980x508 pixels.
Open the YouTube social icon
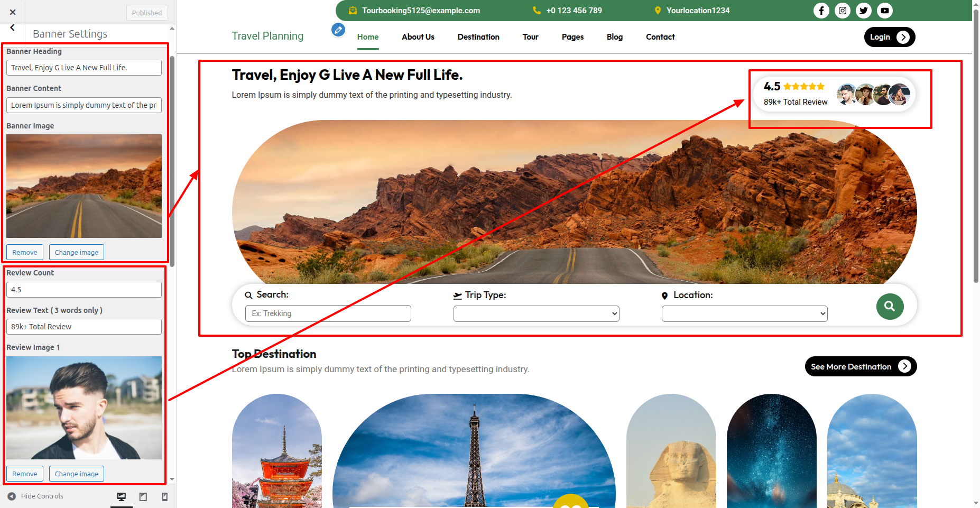tap(884, 11)
